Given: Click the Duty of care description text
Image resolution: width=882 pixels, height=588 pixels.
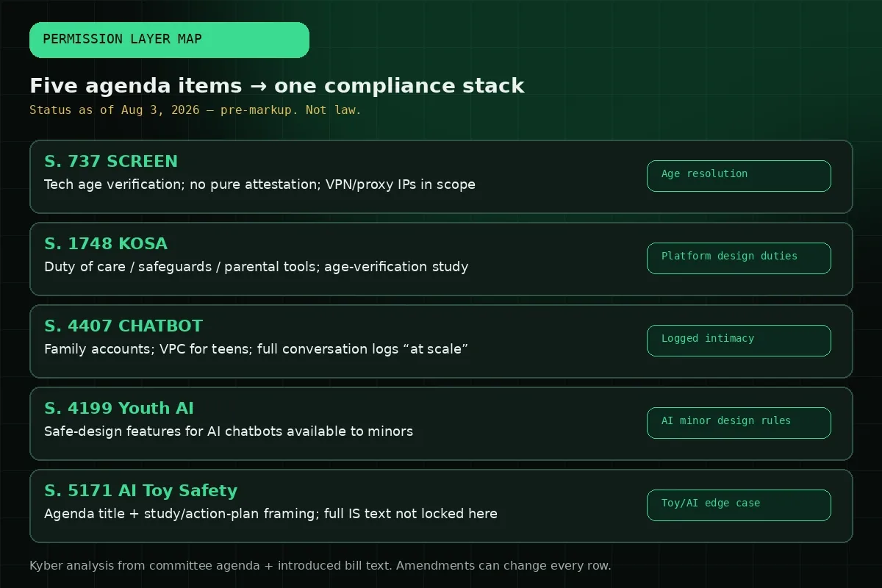Looking at the screenshot, I should pos(256,267).
